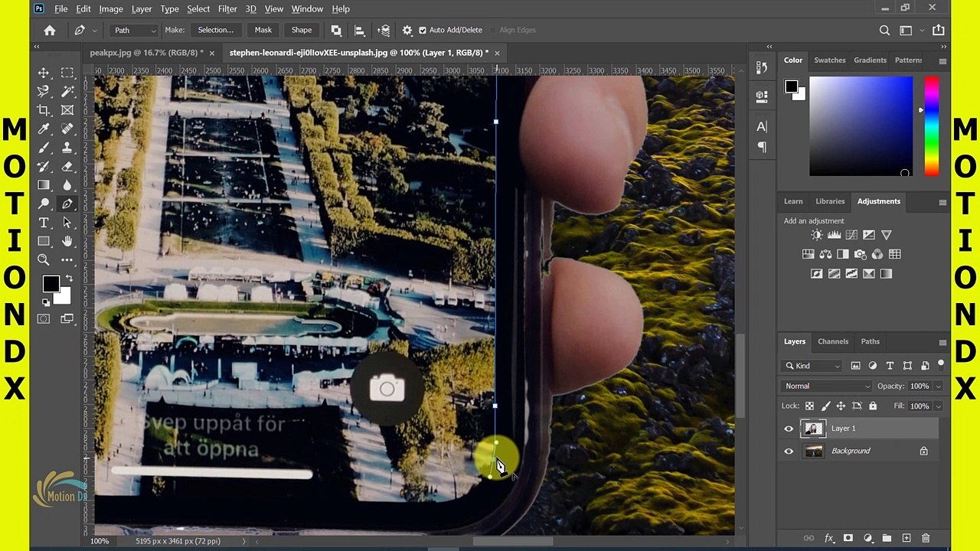
Task: Open the Image menu
Action: tap(111, 8)
